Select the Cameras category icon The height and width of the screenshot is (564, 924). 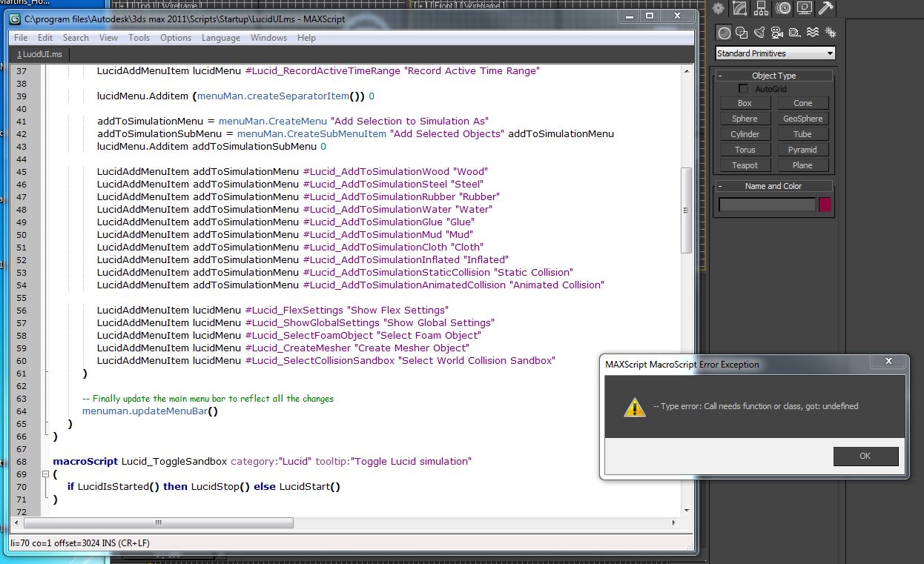[x=776, y=33]
